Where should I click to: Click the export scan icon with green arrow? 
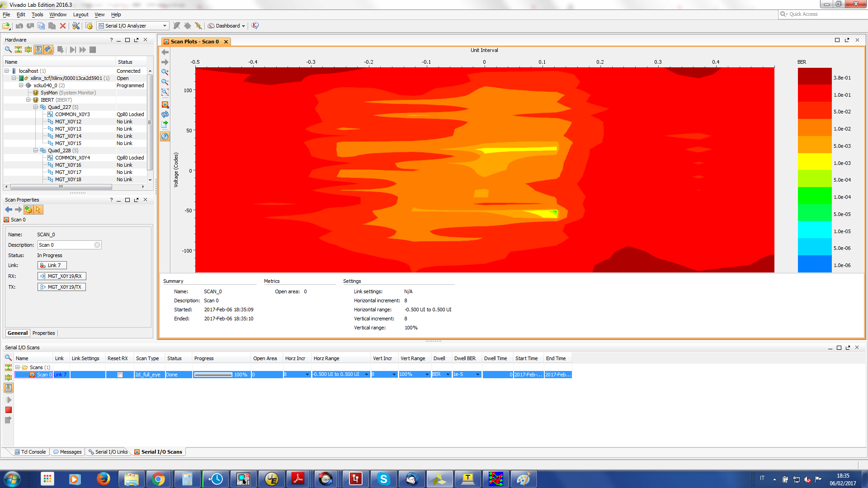tap(165, 124)
